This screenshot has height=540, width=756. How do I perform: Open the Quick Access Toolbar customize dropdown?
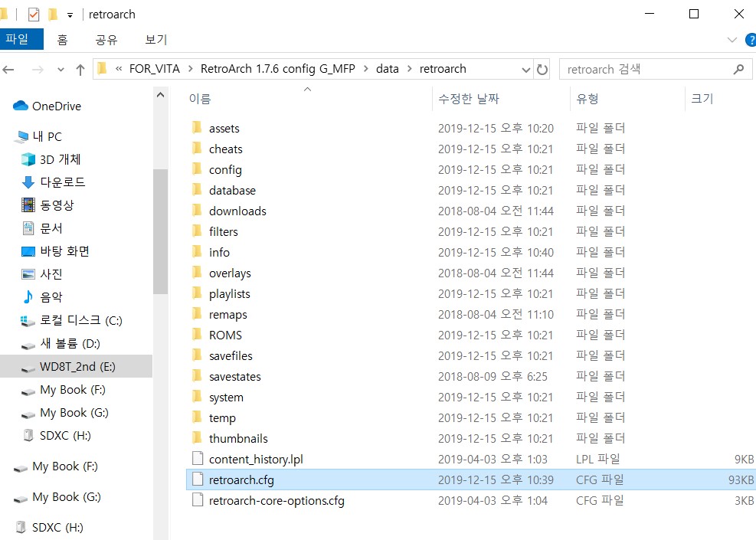coord(70,15)
